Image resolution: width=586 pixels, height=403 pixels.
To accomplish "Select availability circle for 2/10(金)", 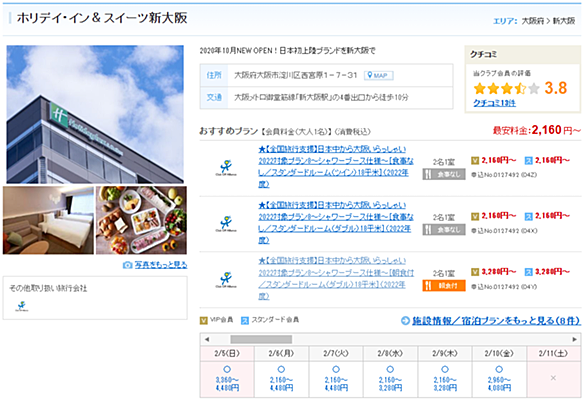I will (499, 369).
